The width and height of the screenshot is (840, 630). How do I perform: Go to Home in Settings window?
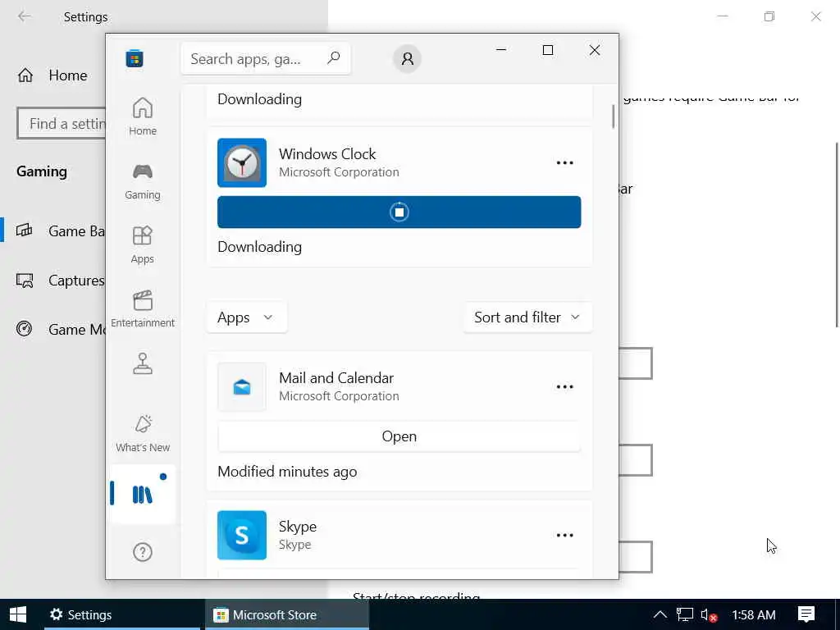[52, 75]
